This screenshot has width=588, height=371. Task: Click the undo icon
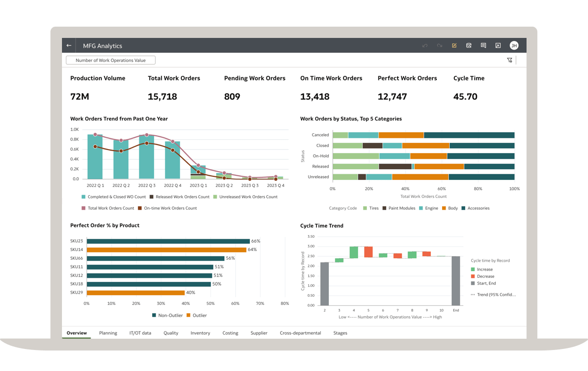coord(425,46)
